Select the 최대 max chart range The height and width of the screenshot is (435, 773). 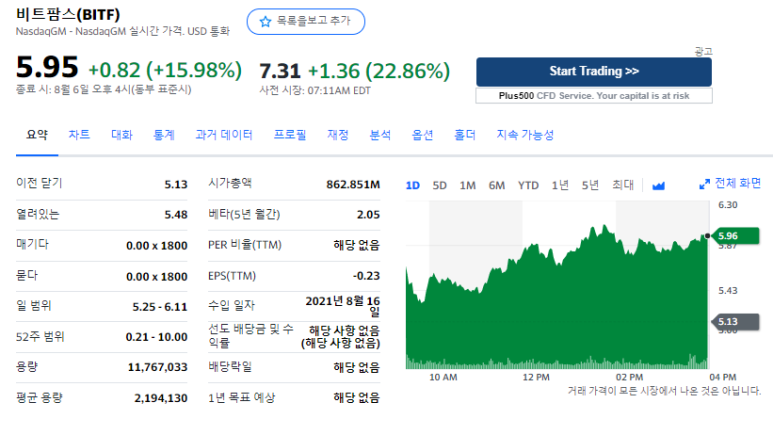pos(623,185)
